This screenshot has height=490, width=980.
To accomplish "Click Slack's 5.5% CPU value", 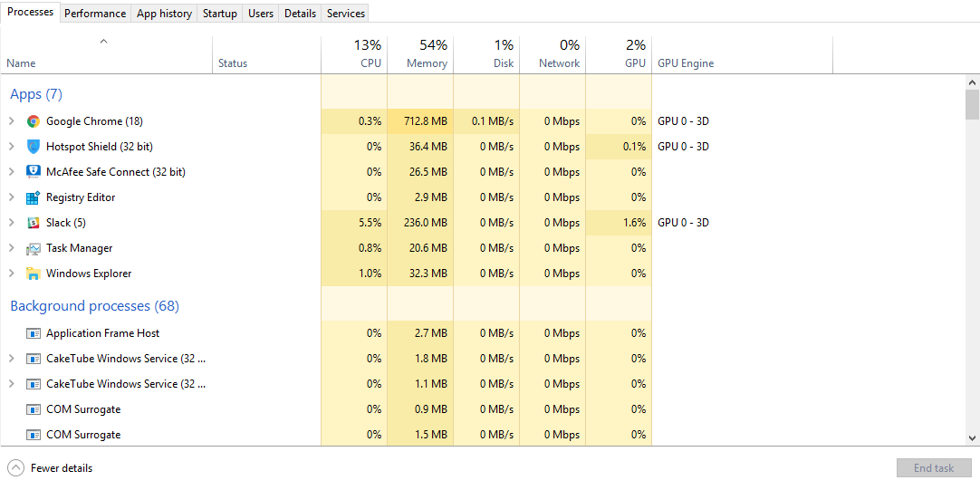I will [354, 223].
